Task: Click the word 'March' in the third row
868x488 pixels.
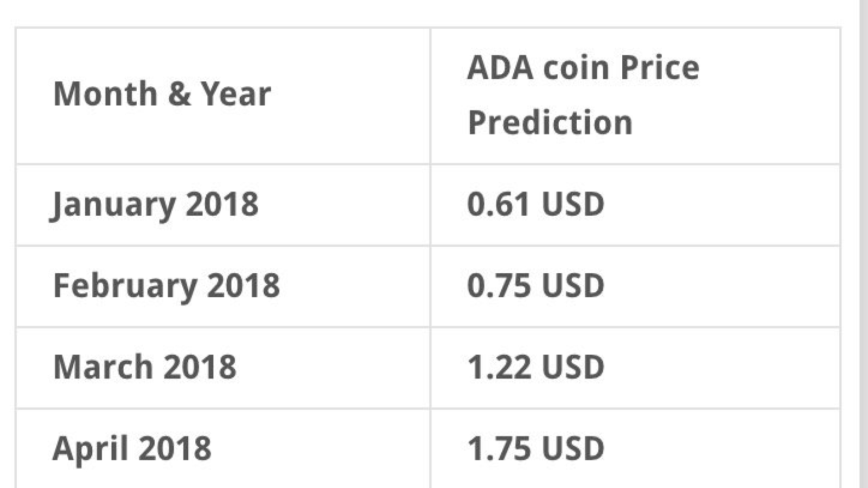Action: [103, 367]
